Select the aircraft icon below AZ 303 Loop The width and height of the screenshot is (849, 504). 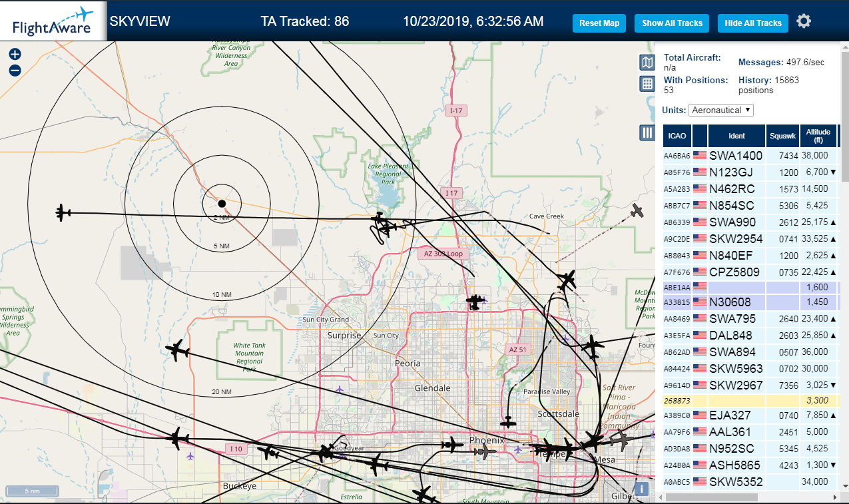click(474, 302)
